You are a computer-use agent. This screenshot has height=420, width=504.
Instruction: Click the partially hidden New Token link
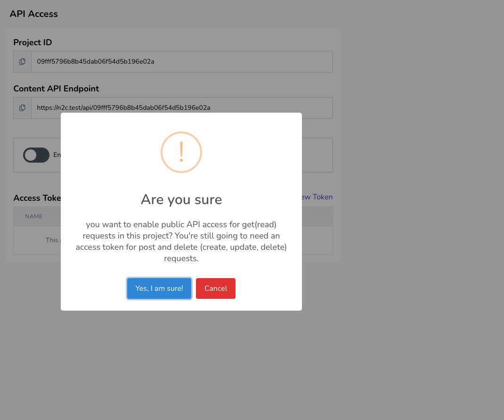pyautogui.click(x=317, y=197)
